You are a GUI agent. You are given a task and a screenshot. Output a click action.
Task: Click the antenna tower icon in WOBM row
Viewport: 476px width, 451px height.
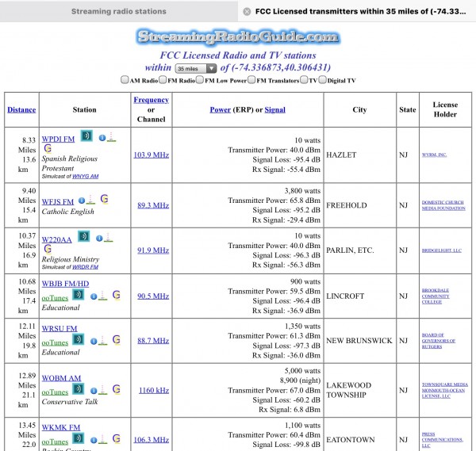click(103, 390)
